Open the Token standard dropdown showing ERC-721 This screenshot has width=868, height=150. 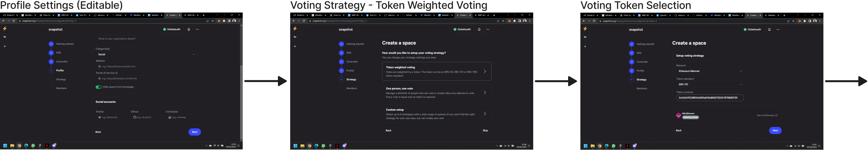coord(710,85)
